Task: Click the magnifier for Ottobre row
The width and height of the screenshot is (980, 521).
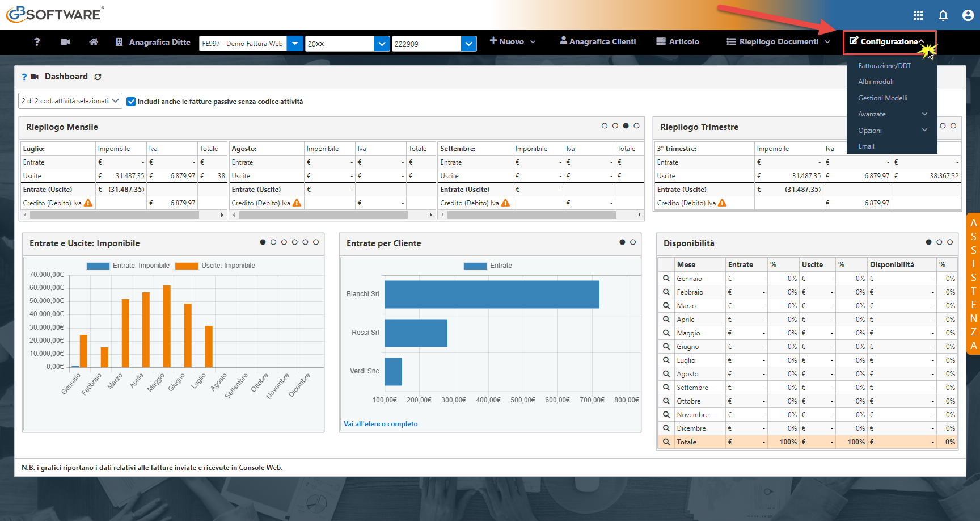Action: [666, 401]
